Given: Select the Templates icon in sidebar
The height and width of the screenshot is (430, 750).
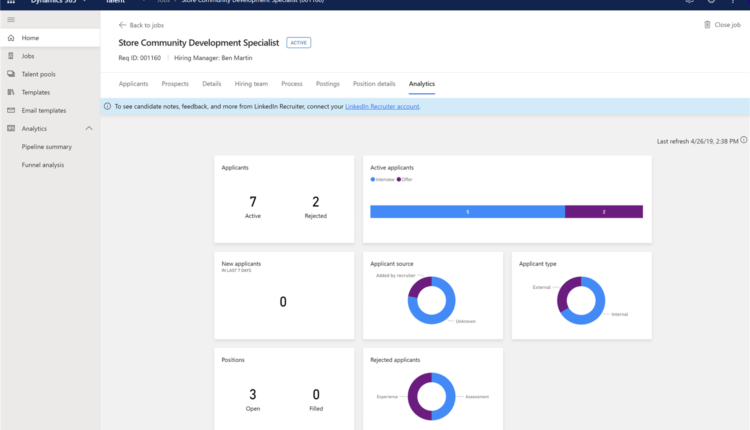Looking at the screenshot, I should click(11, 92).
